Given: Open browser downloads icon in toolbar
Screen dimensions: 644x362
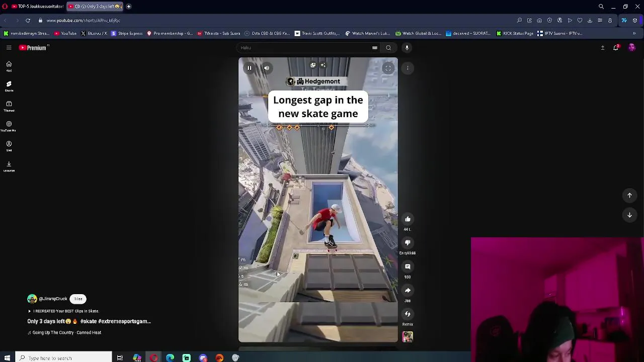Looking at the screenshot, I should pyautogui.click(x=590, y=21).
